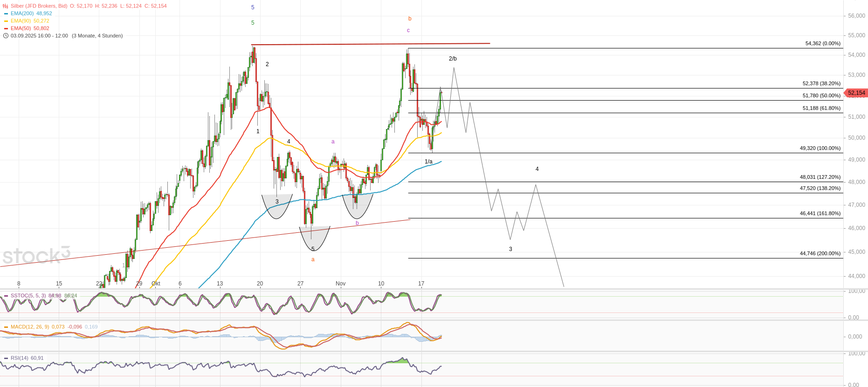Click the stock3 watermark logo
868x387 pixels.
[36, 256]
